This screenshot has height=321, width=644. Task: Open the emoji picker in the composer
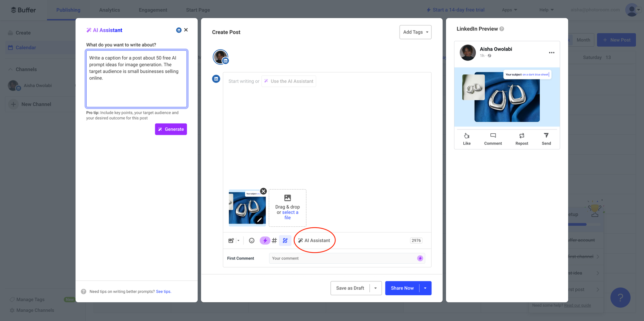251,241
